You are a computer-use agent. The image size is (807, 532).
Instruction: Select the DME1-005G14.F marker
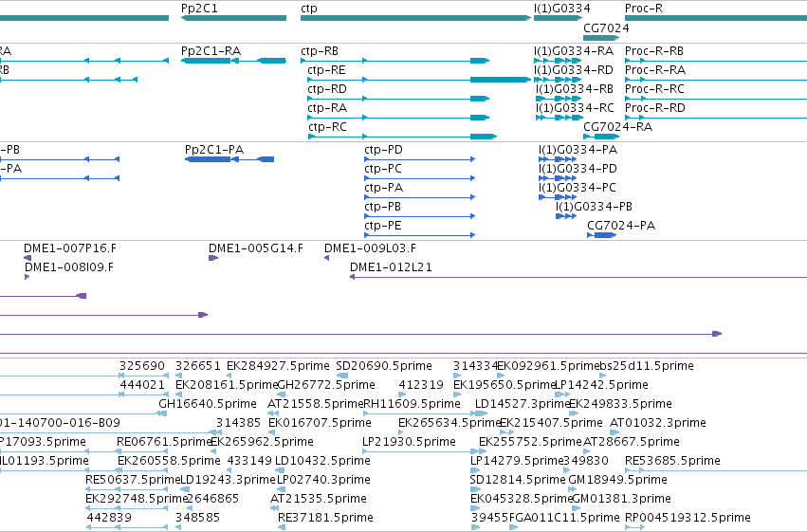pos(213,258)
